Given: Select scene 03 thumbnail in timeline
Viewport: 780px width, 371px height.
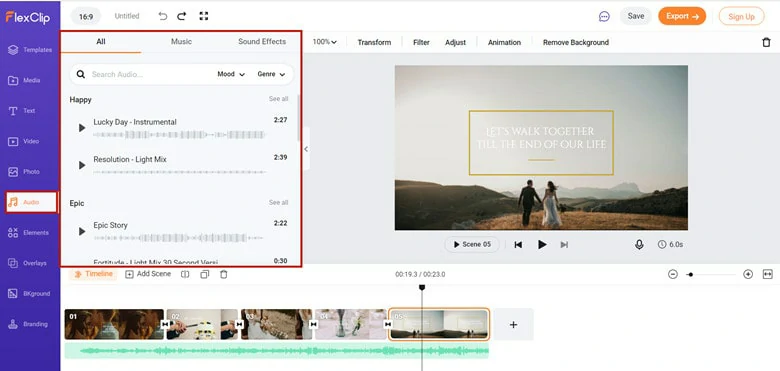Looking at the screenshot, I should [x=277, y=324].
